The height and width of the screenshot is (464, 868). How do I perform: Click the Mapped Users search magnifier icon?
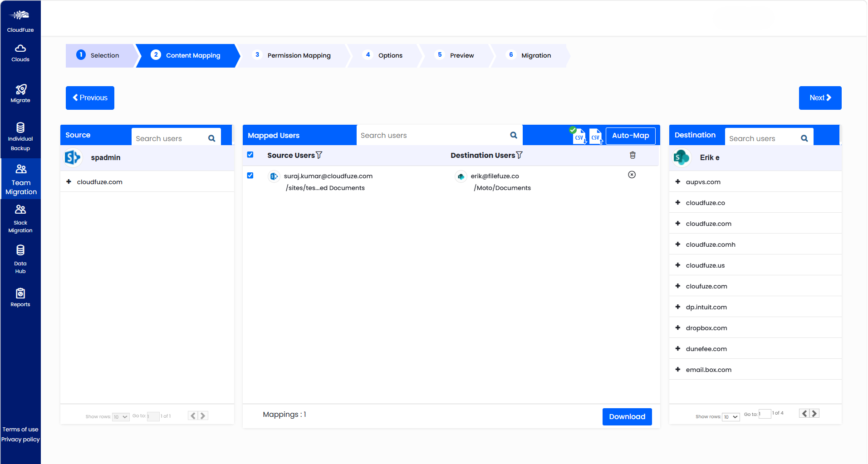[x=514, y=135]
